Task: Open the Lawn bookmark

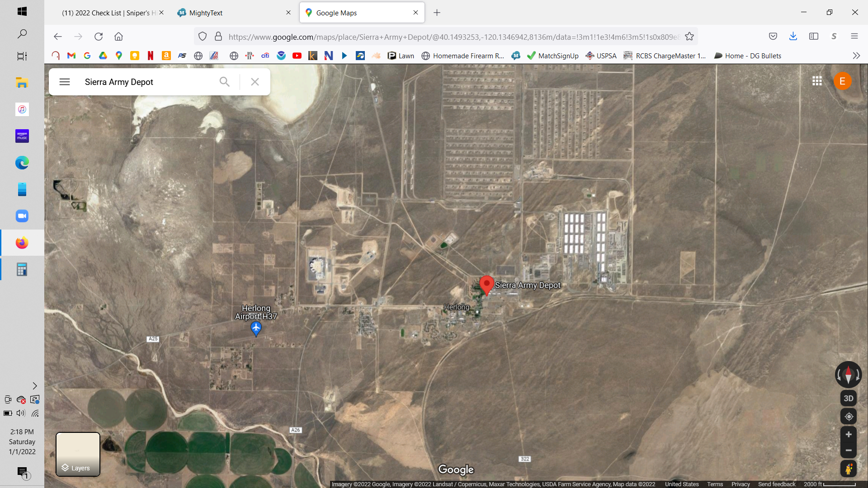Action: [401, 56]
